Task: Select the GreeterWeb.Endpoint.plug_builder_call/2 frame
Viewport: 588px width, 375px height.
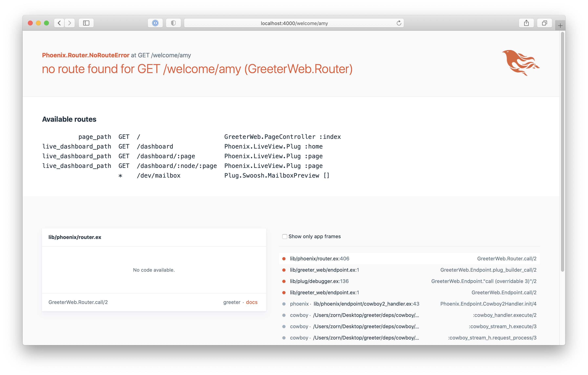Action: click(x=488, y=270)
